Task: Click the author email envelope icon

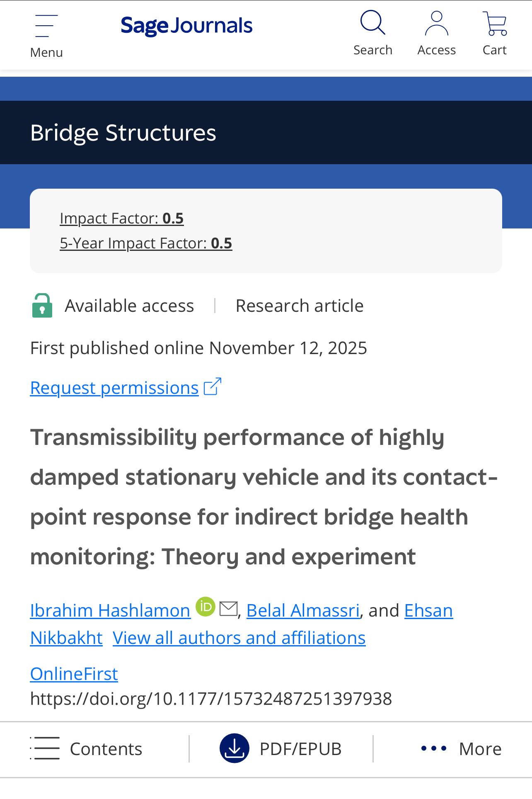Action: (228, 609)
